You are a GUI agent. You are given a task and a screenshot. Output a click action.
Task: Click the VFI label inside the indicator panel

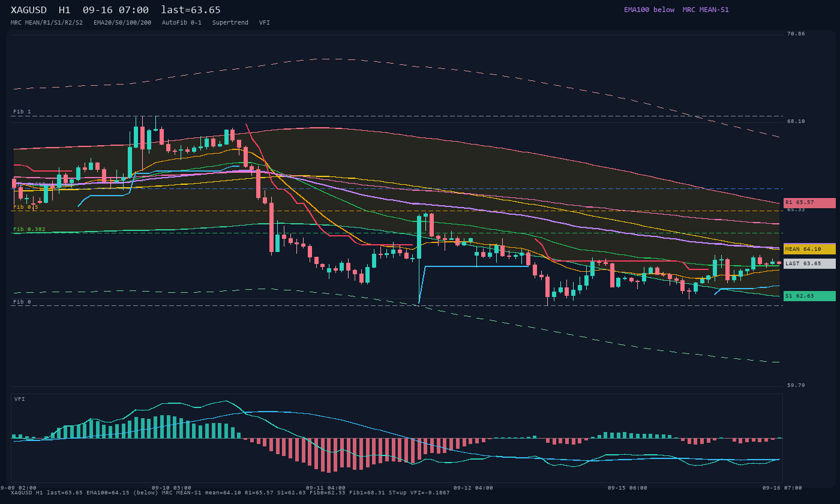(20, 399)
